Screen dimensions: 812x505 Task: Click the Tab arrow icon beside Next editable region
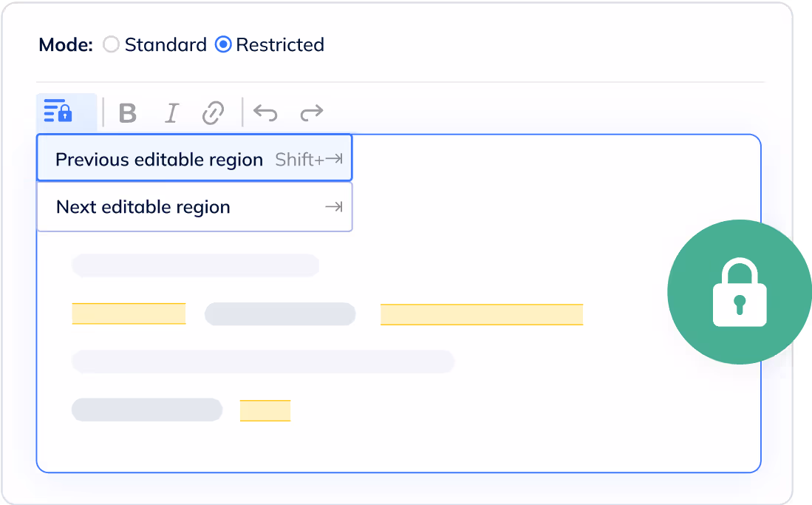click(x=334, y=207)
